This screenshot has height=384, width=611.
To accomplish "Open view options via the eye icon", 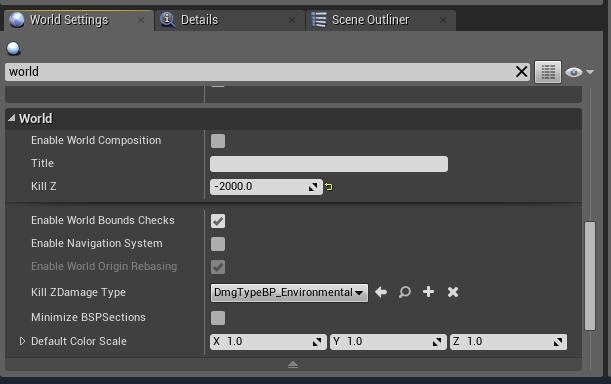I will click(574, 72).
